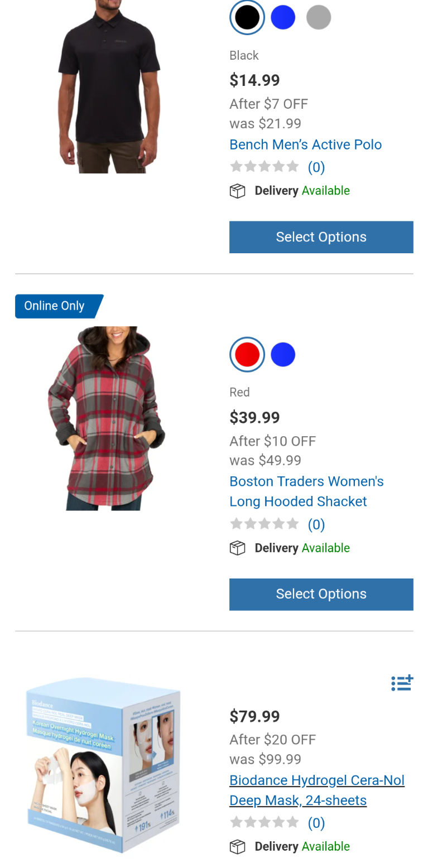Select the black color swatch for polo
This screenshot has height=868, width=428.
point(247,17)
